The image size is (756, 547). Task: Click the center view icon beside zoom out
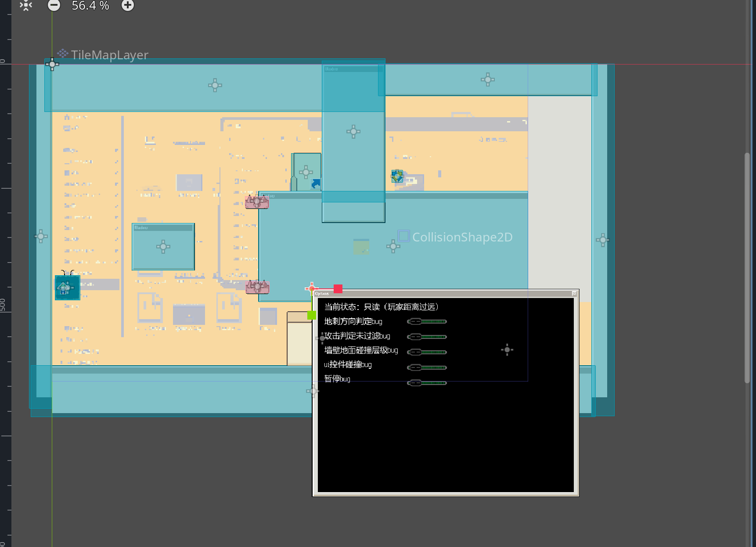pos(26,5)
